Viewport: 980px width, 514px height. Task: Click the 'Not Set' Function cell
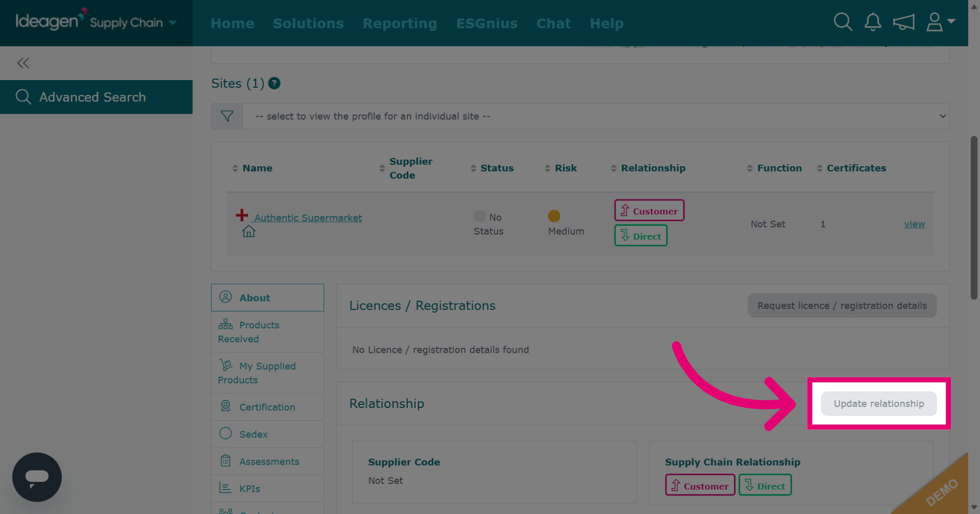pos(768,224)
